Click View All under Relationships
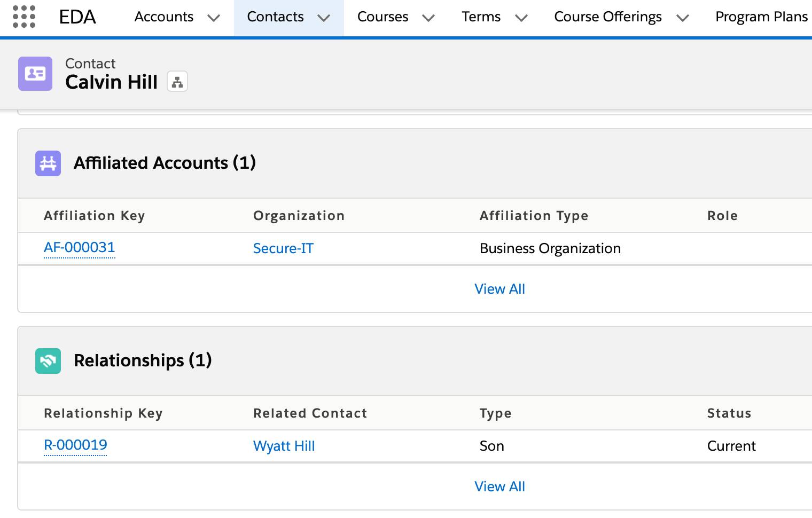Image resolution: width=812 pixels, height=518 pixels. point(499,486)
